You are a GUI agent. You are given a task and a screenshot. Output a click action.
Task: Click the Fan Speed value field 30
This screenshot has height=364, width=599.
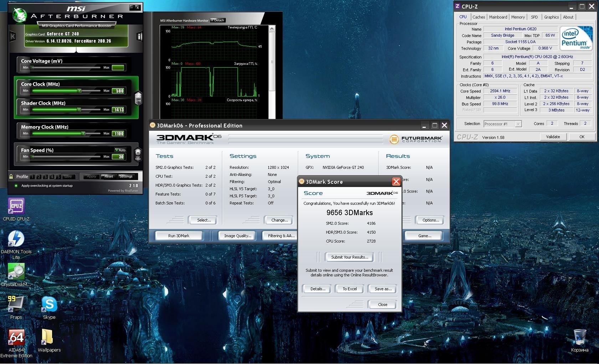tap(118, 157)
